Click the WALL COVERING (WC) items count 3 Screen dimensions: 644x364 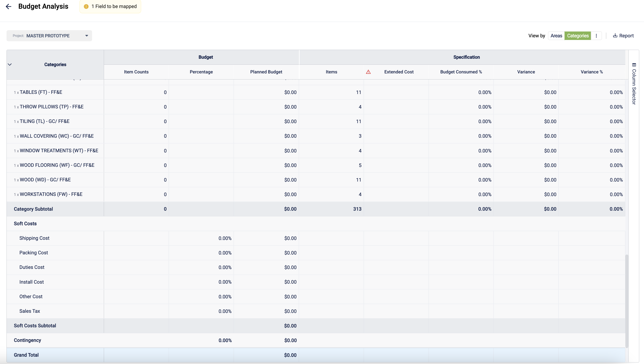pyautogui.click(x=360, y=136)
